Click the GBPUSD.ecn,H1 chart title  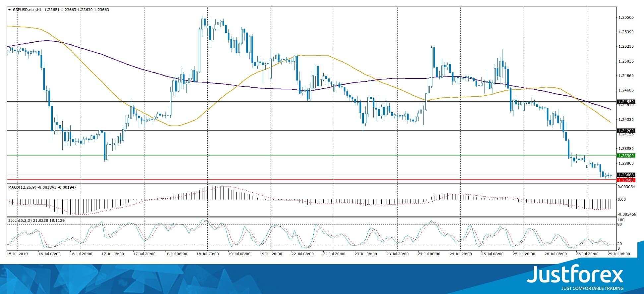27,10
